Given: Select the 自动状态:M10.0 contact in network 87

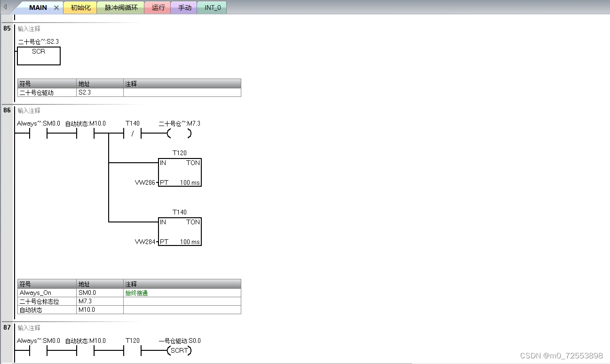Looking at the screenshot, I should click(x=86, y=351).
